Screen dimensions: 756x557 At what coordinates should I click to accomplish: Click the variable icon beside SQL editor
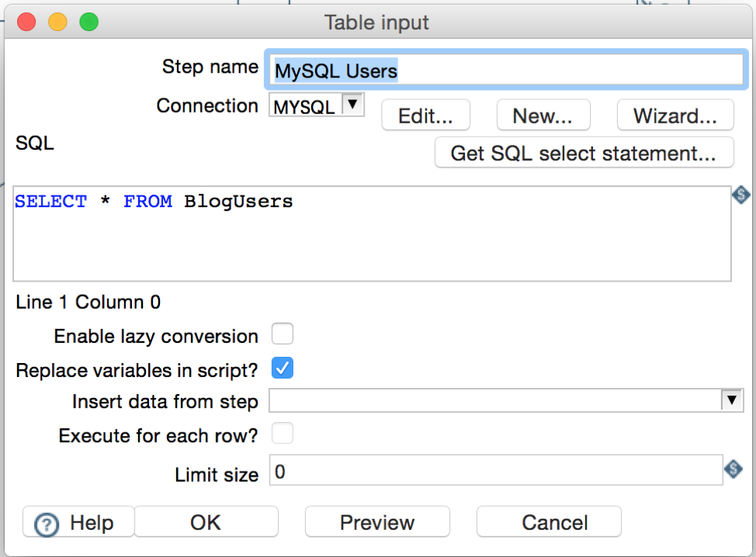click(x=740, y=195)
